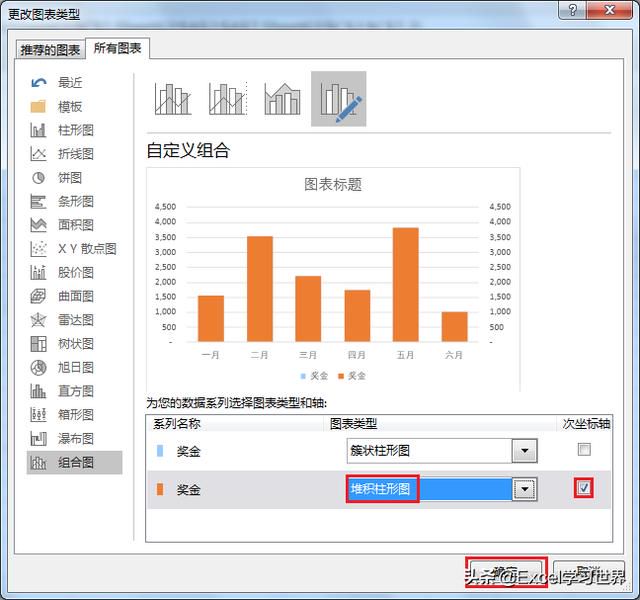Image resolution: width=640 pixels, height=600 pixels.
Task: Close the 更改图表类型 dialog
Action: pyautogui.click(x=609, y=10)
